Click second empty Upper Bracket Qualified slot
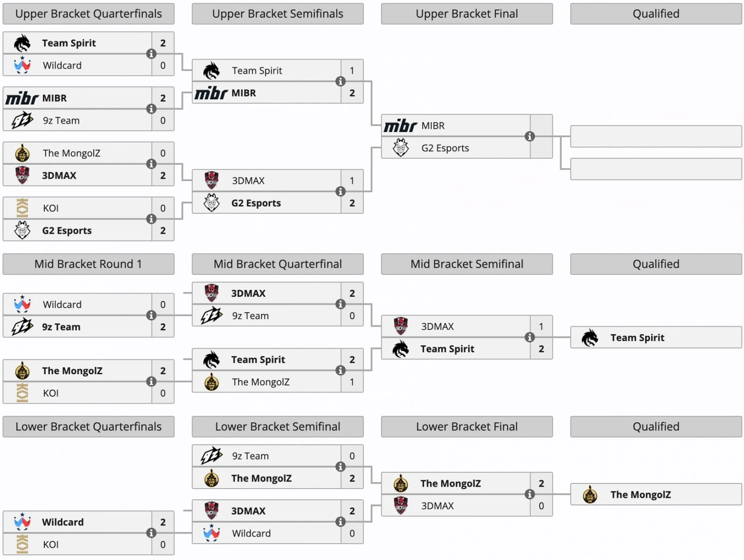This screenshot has width=744, height=560. [x=656, y=169]
